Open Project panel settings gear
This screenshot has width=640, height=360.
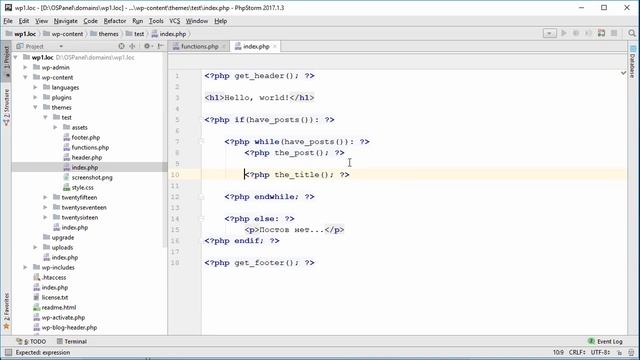[x=148, y=46]
